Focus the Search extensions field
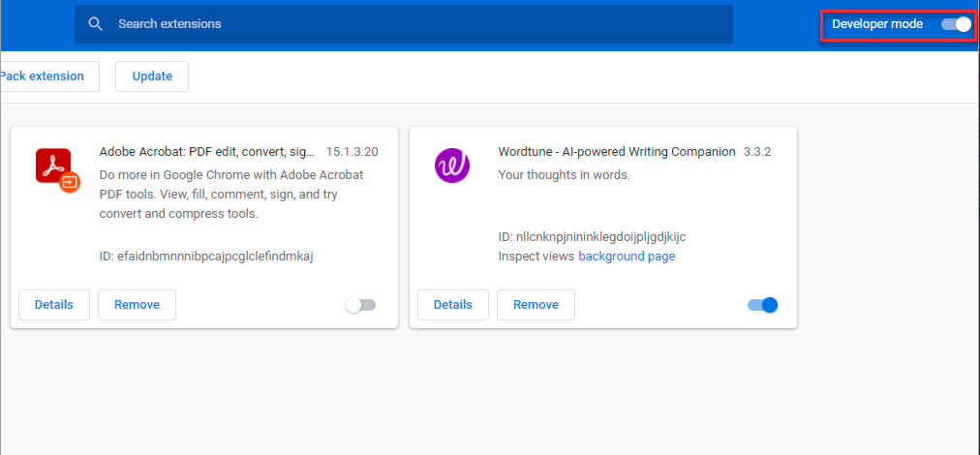The image size is (980, 455). point(404,24)
